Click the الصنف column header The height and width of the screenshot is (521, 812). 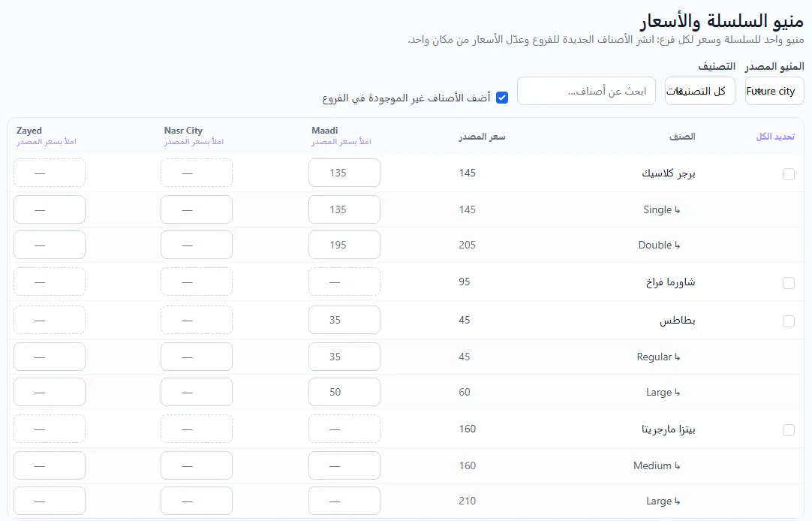(682, 137)
